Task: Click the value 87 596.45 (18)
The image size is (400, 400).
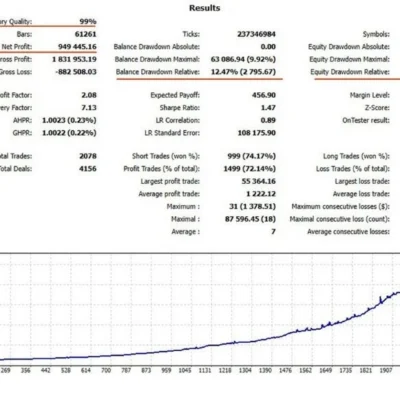Action: click(250, 219)
